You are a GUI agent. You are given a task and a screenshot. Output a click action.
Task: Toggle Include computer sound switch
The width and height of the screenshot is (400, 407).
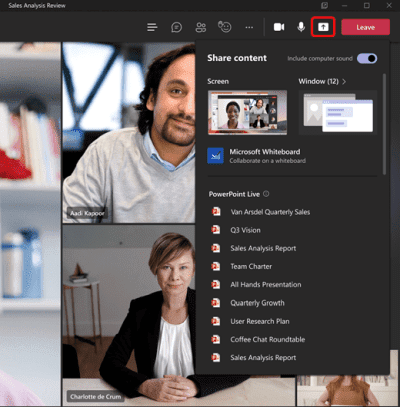pos(367,59)
